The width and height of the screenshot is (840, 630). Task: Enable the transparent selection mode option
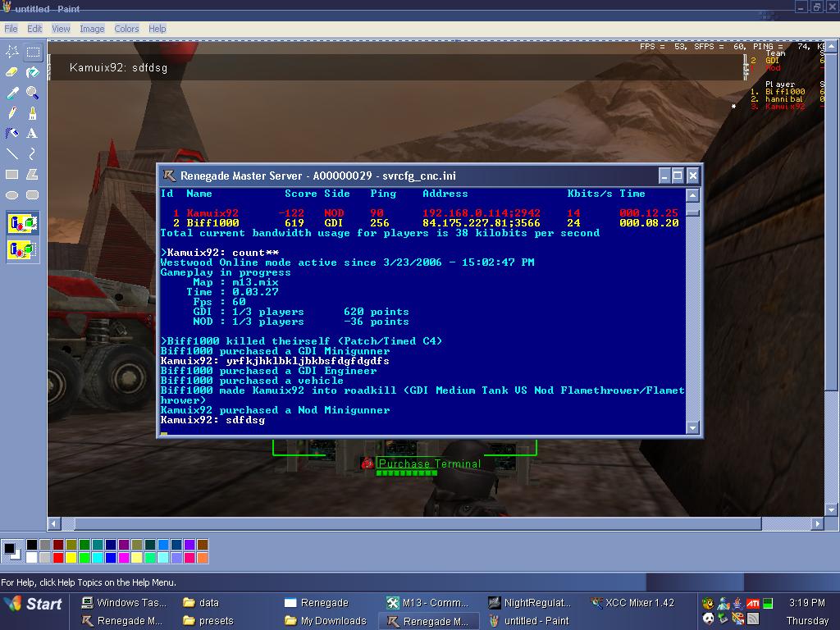[x=22, y=249]
